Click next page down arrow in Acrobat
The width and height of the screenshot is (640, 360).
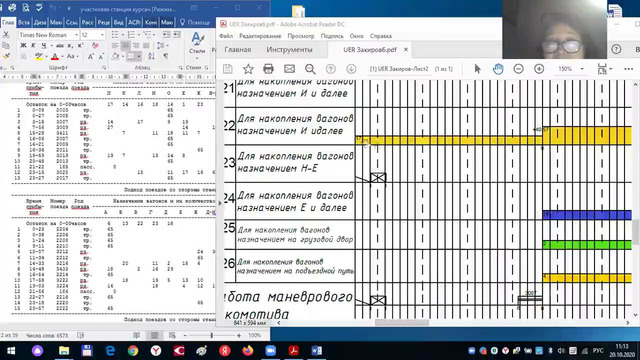coord(351,69)
